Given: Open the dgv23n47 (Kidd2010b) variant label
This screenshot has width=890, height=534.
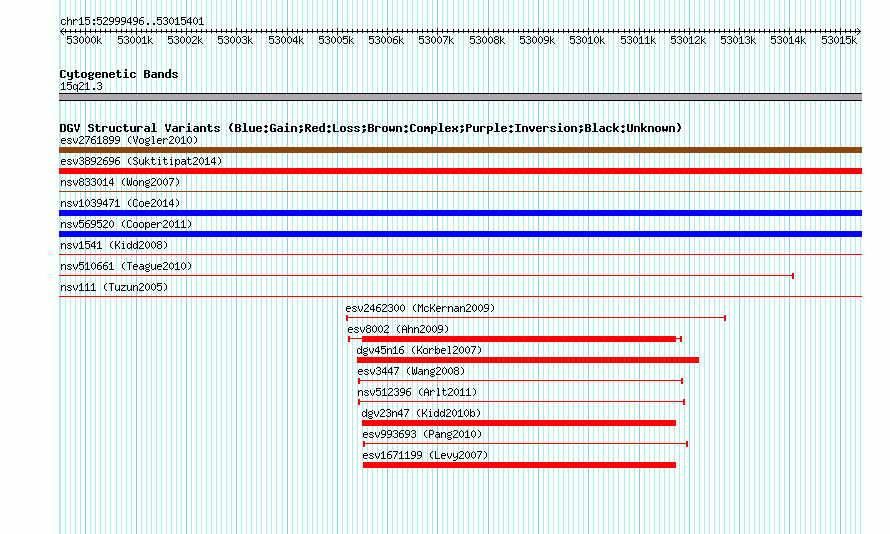Looking at the screenshot, I should (x=421, y=413).
